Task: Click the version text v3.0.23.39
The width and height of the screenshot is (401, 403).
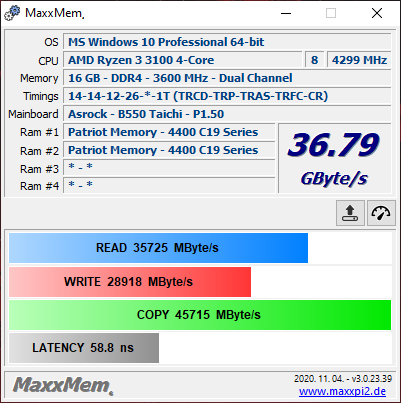Action: [372, 379]
